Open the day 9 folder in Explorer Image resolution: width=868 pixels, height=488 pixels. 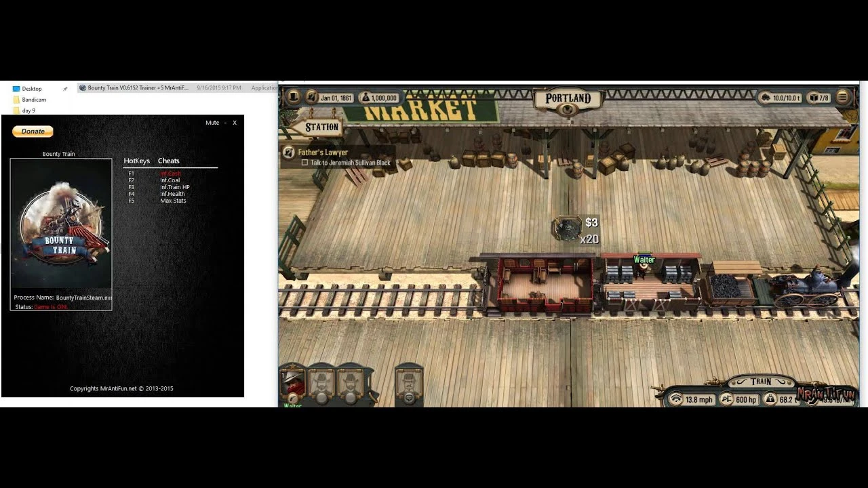coord(28,110)
